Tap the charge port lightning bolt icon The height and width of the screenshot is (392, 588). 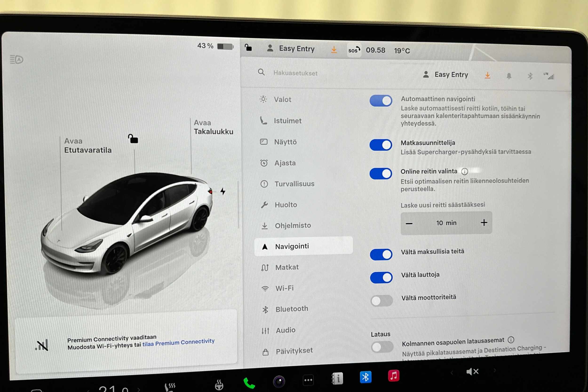(223, 191)
